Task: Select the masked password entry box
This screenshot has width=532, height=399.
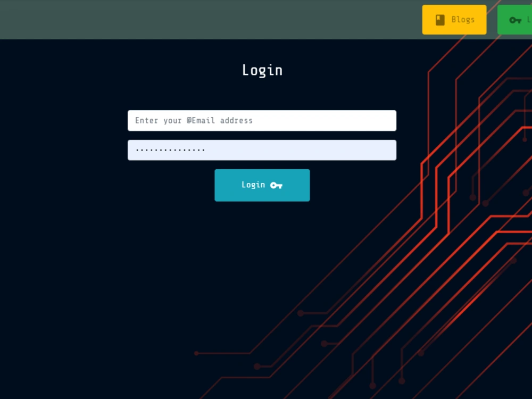Action: [262, 149]
